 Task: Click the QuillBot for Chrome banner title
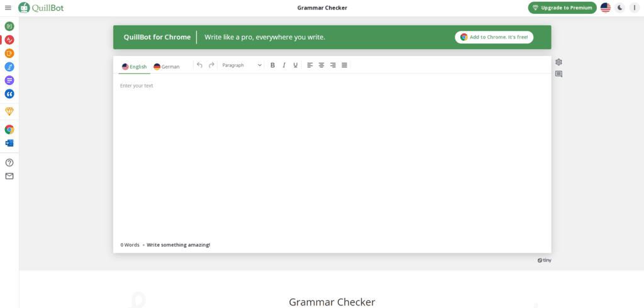tap(157, 37)
